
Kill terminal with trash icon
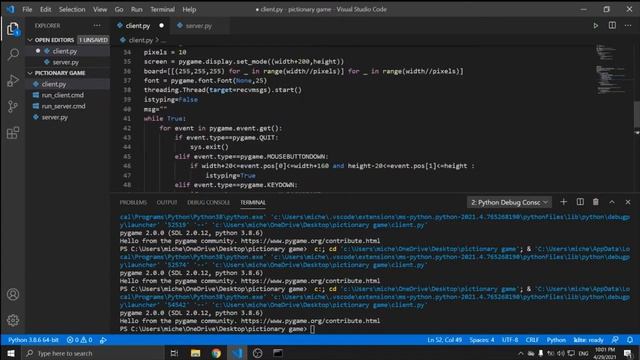(x=596, y=202)
